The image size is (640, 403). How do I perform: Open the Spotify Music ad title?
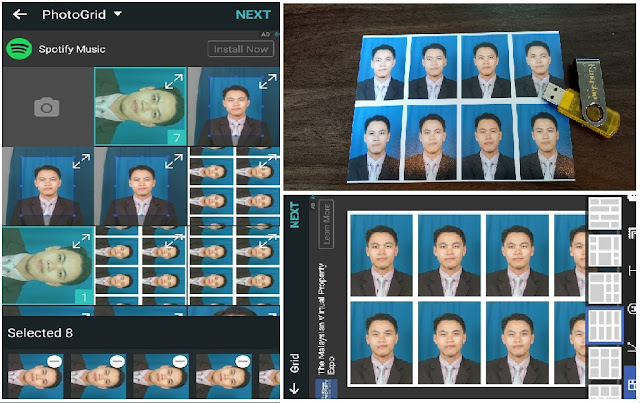coord(72,49)
